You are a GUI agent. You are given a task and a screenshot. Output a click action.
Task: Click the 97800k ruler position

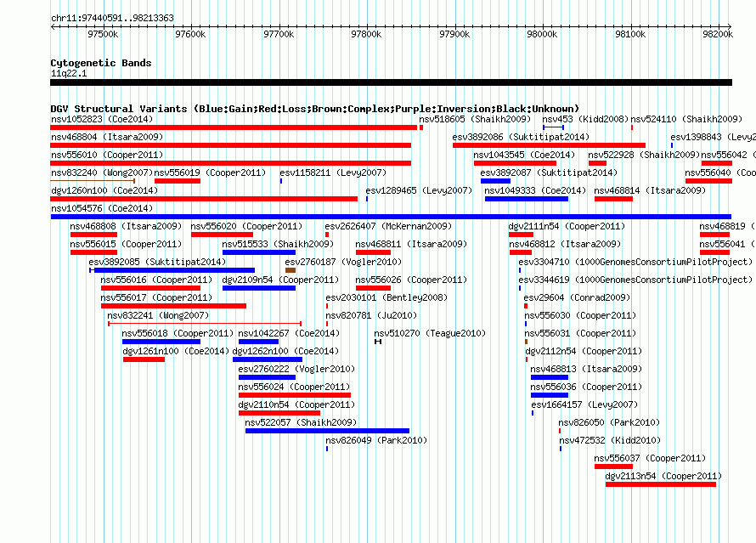click(366, 34)
